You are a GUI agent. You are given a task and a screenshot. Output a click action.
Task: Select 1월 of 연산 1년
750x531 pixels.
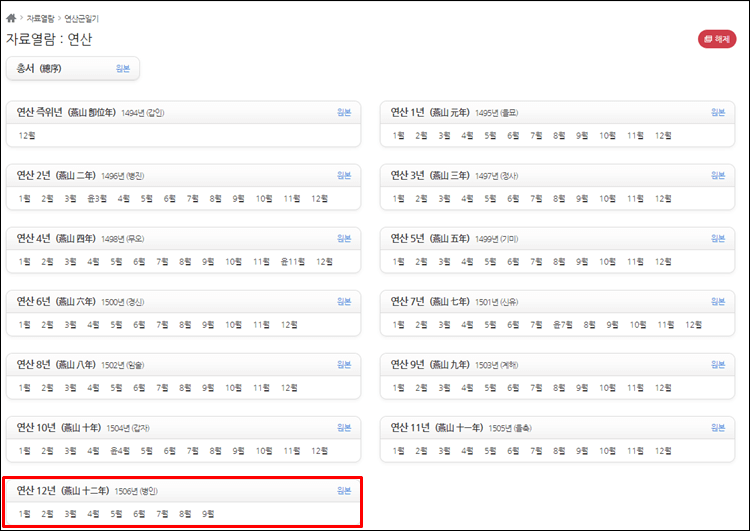tap(398, 135)
